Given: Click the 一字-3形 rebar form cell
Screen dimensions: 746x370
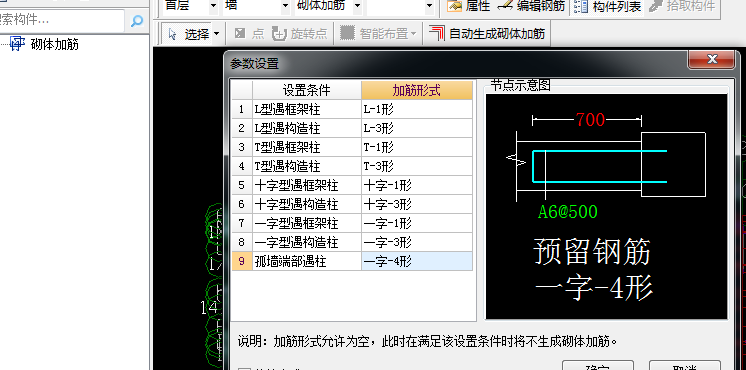Looking at the screenshot, I should (417, 242).
